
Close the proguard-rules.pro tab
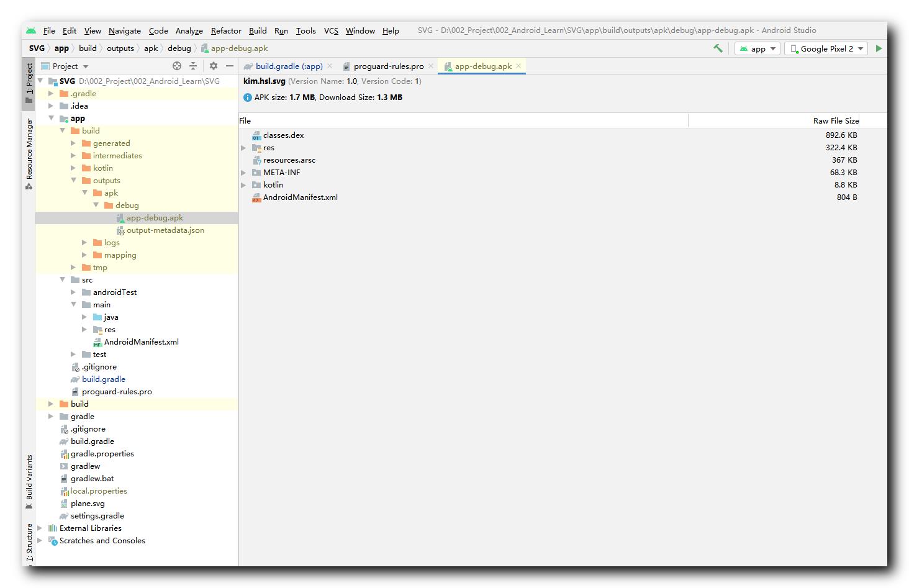click(x=431, y=66)
